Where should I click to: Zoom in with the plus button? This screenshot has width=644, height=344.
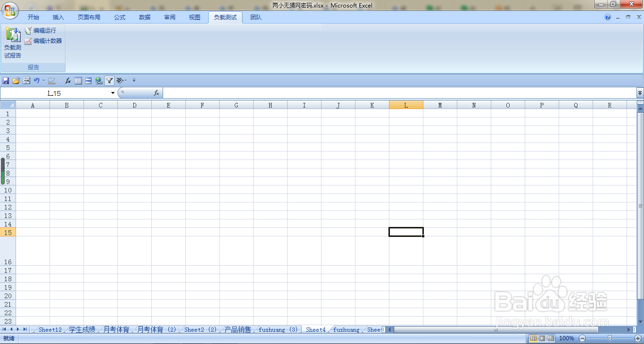(638, 338)
